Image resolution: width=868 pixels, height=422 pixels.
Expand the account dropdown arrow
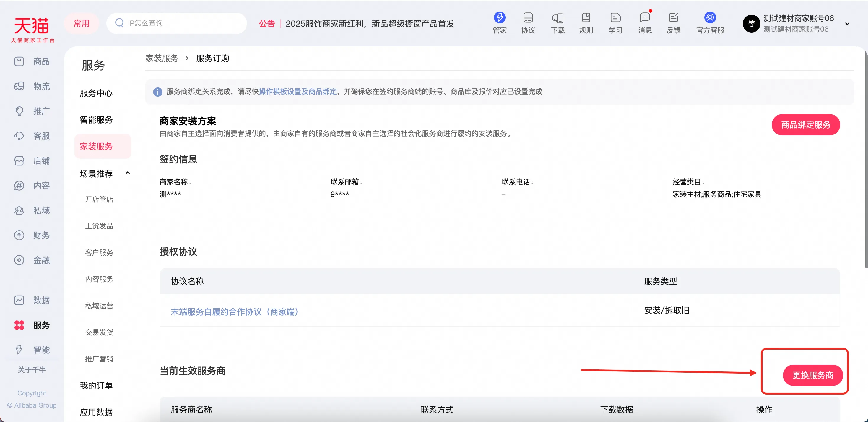847,24
